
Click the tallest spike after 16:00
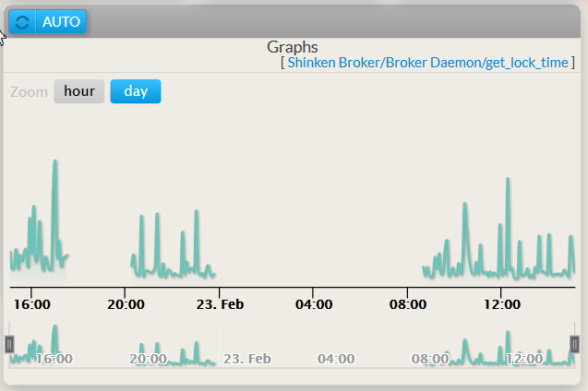pyautogui.click(x=55, y=163)
